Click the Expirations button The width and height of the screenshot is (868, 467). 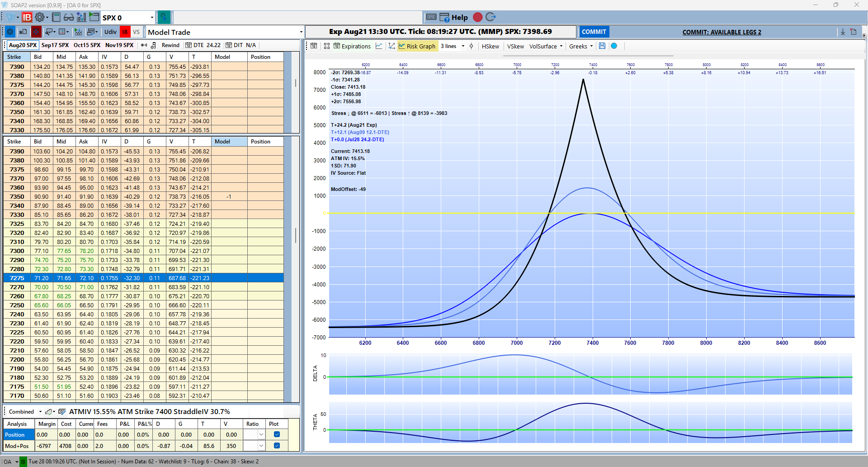[352, 46]
